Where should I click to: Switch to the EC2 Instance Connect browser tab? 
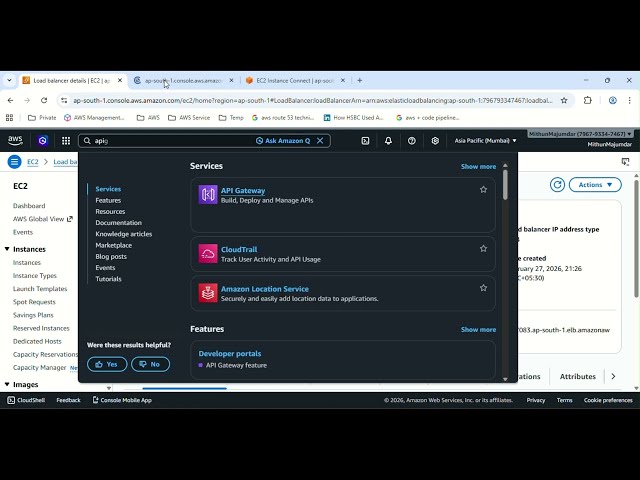click(x=295, y=80)
